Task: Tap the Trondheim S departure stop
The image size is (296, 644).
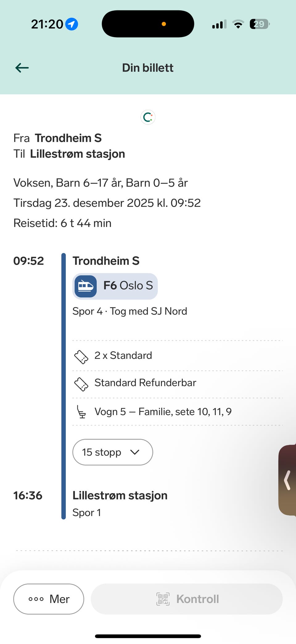Action: (x=106, y=261)
